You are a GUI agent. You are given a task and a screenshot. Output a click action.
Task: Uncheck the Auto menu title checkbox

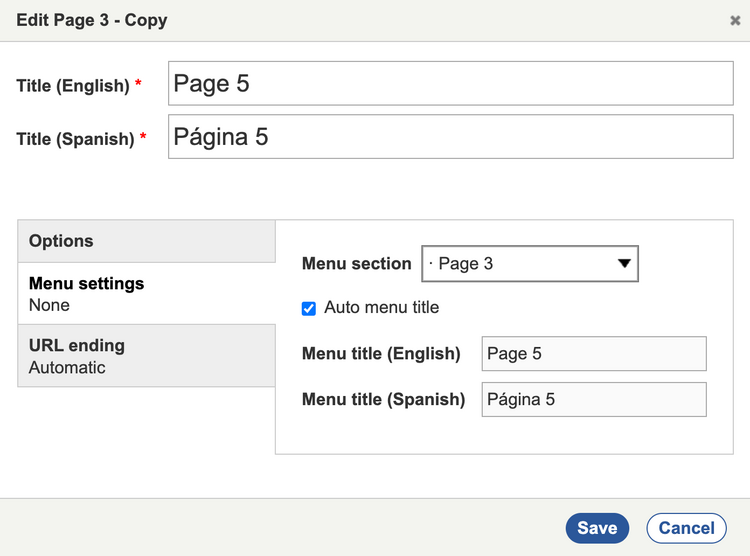(x=309, y=308)
